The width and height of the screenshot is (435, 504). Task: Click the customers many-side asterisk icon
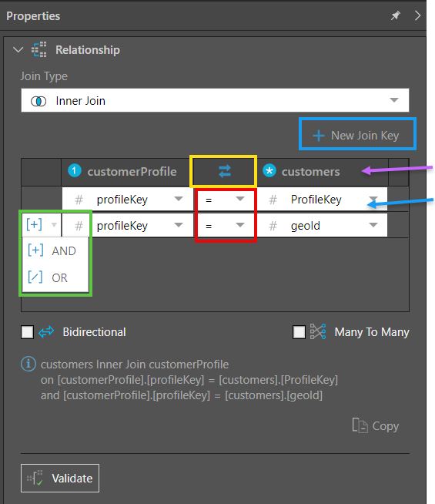pyautogui.click(x=269, y=170)
